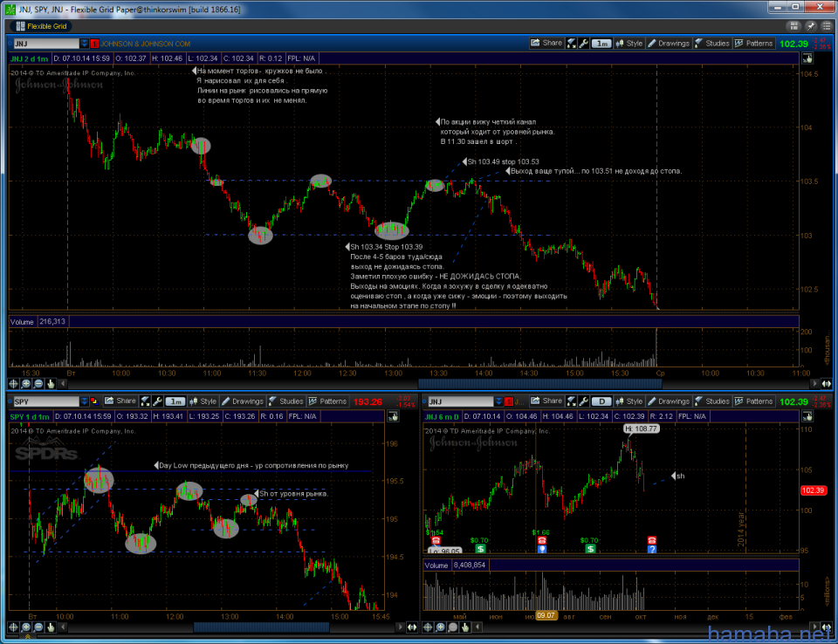
Task: Click the chart settings wrench icon in top chart
Action: pos(584,44)
